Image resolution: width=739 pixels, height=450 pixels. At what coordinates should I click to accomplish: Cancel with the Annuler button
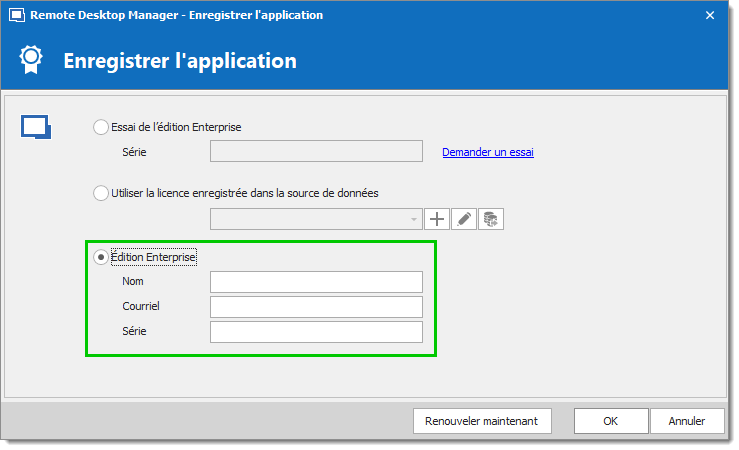pyautogui.click(x=687, y=421)
